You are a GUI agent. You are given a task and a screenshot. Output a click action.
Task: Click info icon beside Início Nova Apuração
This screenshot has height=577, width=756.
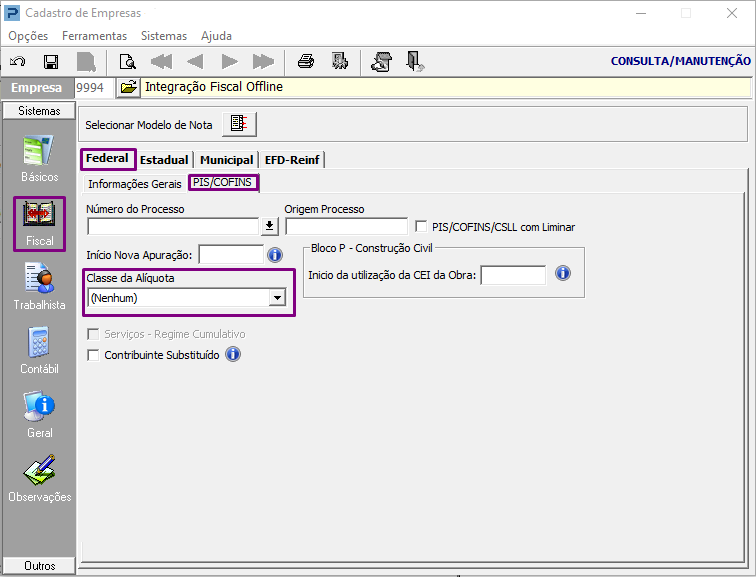[x=275, y=255]
